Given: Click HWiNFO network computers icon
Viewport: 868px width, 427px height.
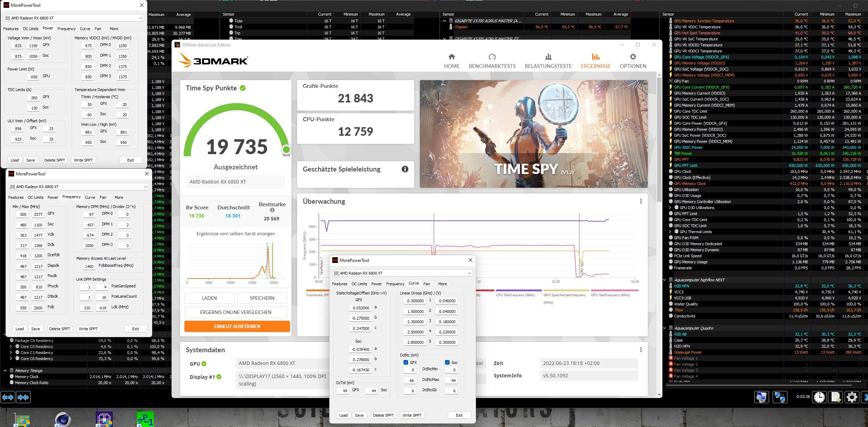Looking at the screenshot, I should coord(780,397).
